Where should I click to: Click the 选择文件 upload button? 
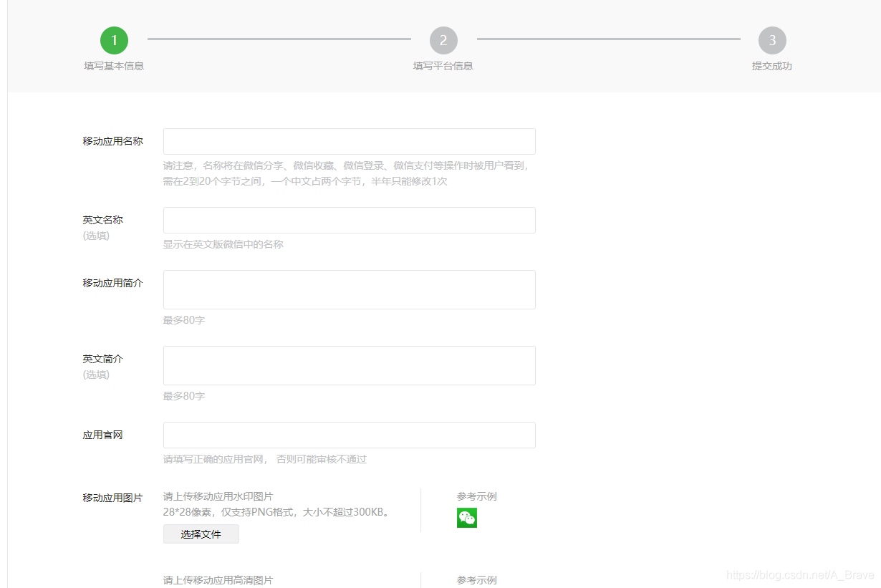[201, 534]
